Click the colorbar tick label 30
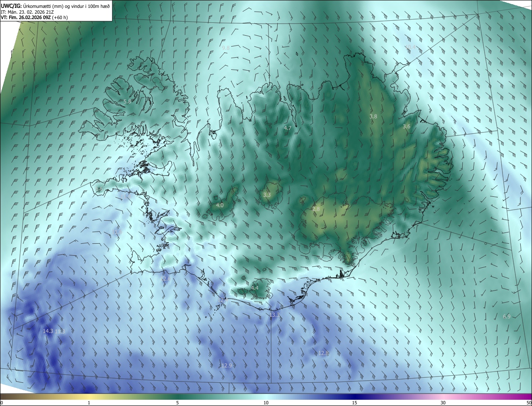 click(443, 403)
